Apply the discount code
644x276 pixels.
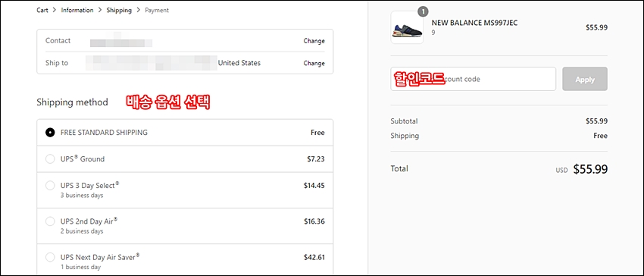click(x=585, y=79)
